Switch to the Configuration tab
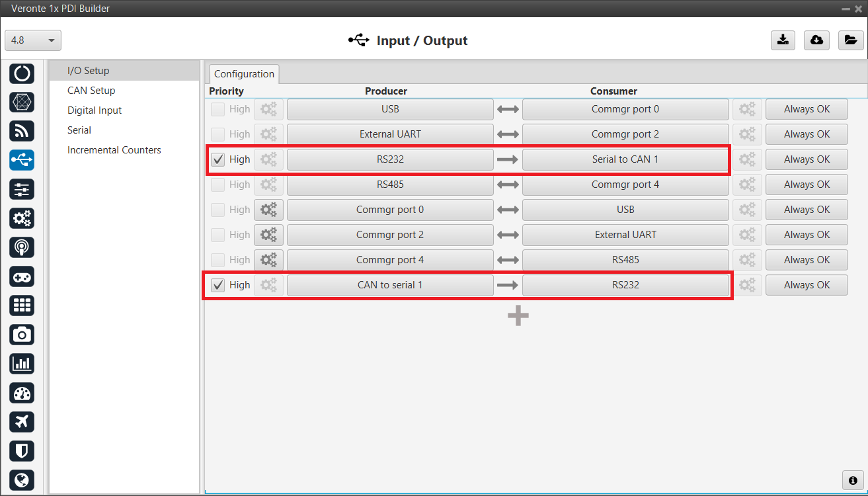 pyautogui.click(x=244, y=74)
